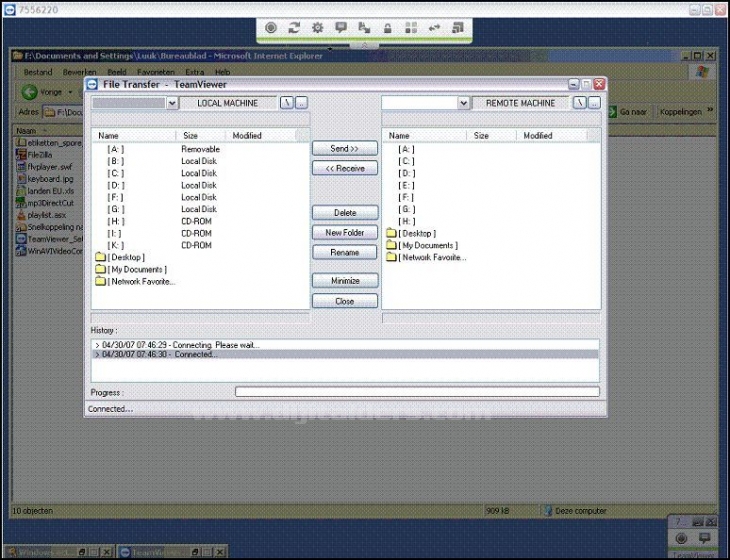The image size is (730, 560).
Task: Open Bestand menu in the Explorer window
Action: (x=38, y=72)
